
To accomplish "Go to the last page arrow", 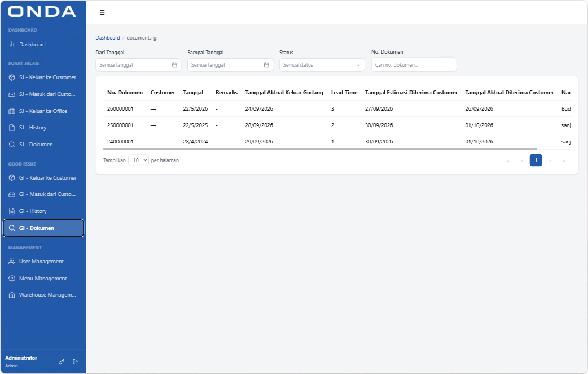I will [x=564, y=160].
